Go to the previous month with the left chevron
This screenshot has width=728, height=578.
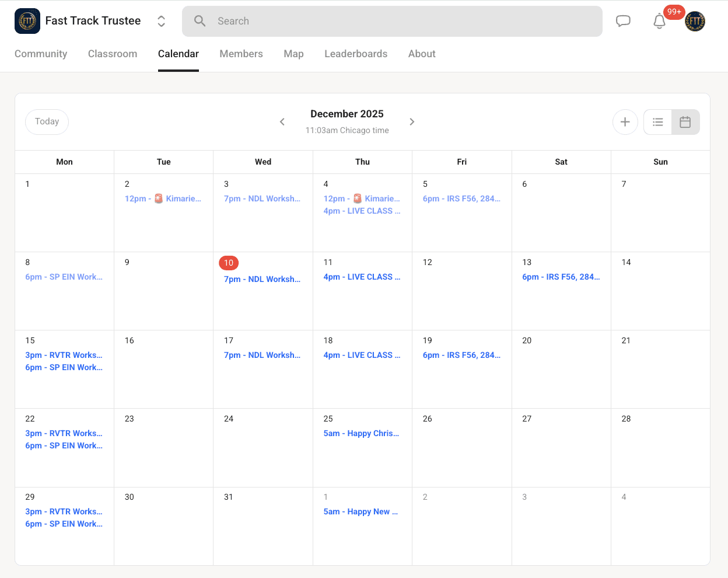pyautogui.click(x=282, y=122)
